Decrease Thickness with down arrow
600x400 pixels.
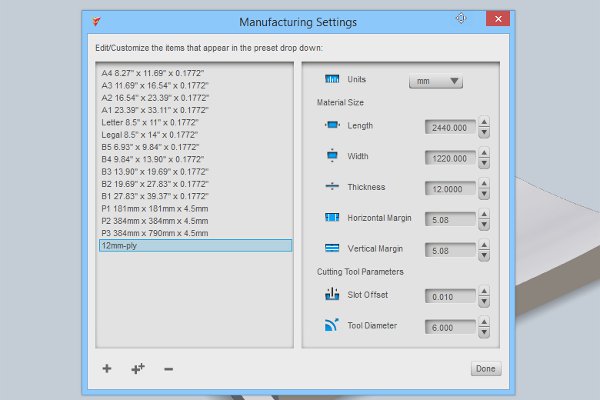pyautogui.click(x=484, y=194)
